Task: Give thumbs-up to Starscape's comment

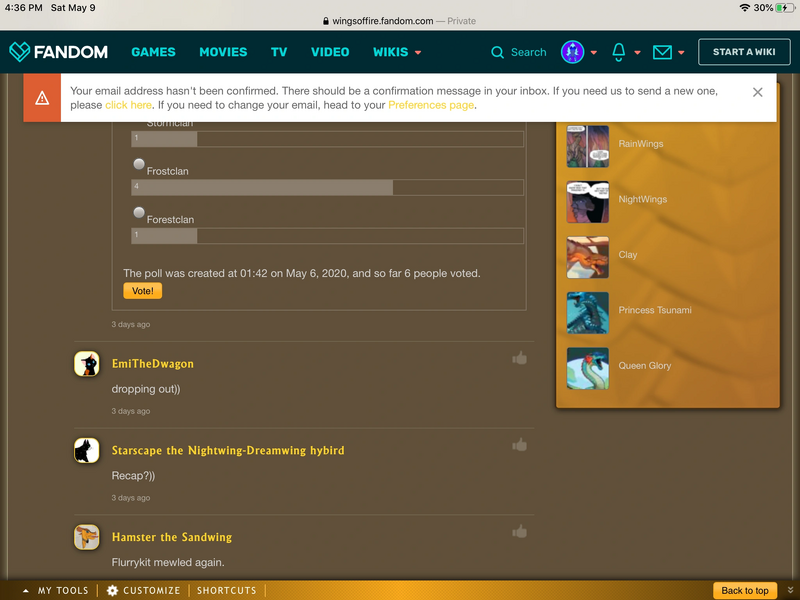Action: [519, 445]
